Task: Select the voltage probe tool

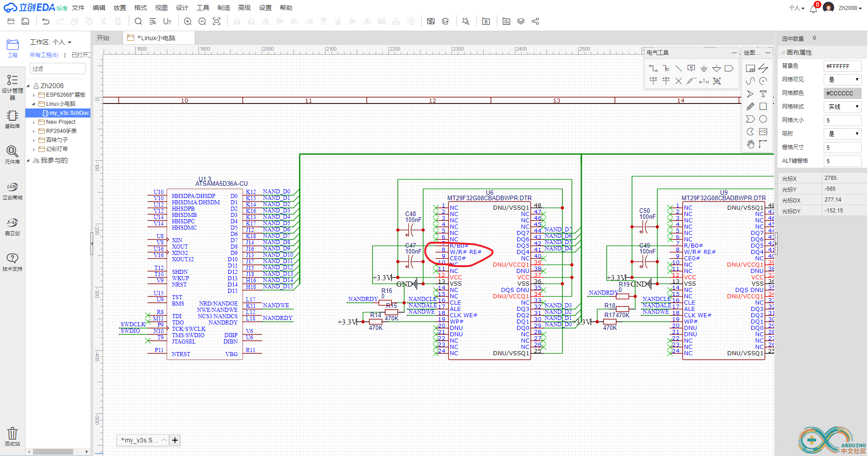Action: tap(691, 81)
